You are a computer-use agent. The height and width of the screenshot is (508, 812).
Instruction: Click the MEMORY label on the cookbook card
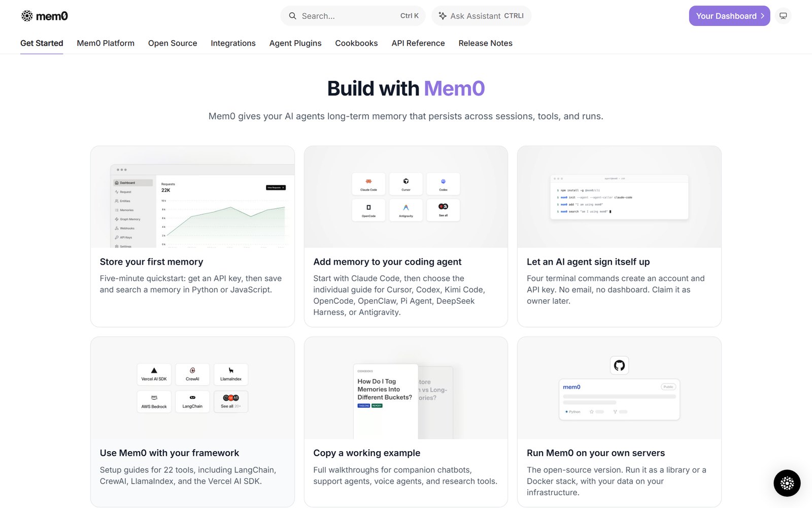tap(377, 406)
